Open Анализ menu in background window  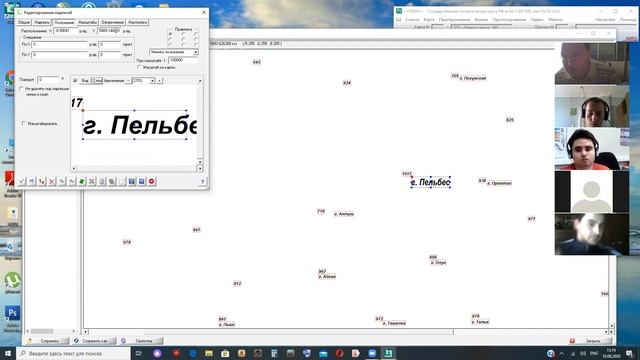tap(481, 20)
